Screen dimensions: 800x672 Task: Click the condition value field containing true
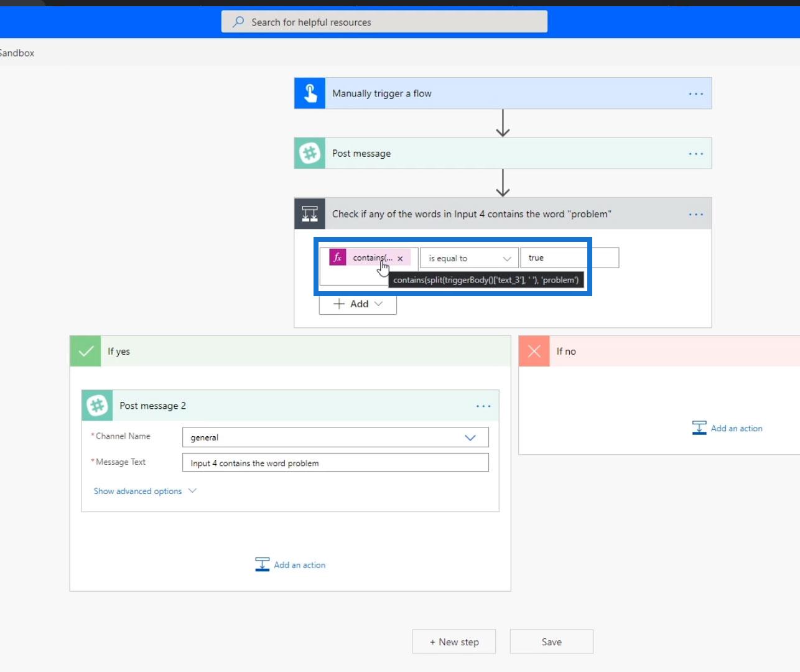click(x=569, y=258)
